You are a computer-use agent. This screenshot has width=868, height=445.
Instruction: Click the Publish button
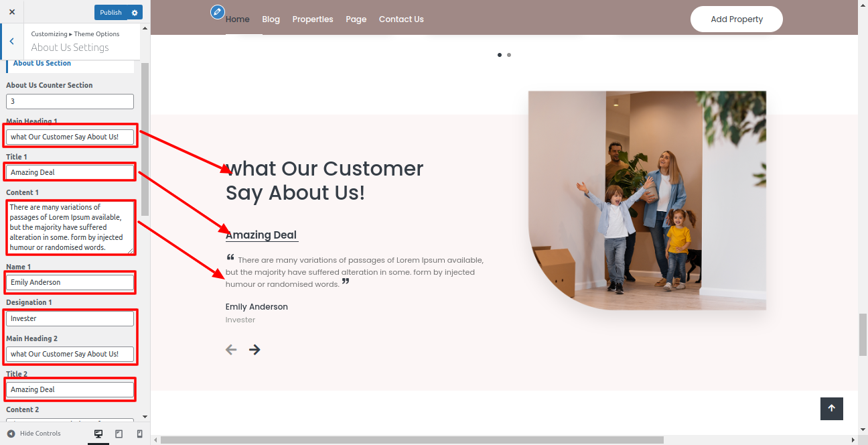(x=111, y=13)
